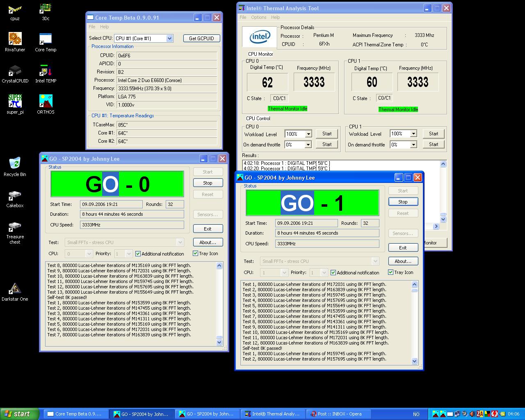Launch super_pi from the desktop

(15, 105)
